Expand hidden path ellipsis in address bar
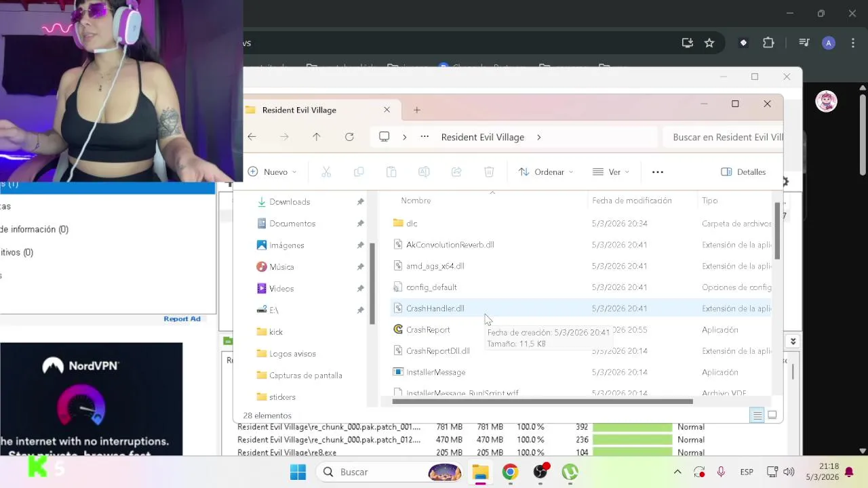 425,137
